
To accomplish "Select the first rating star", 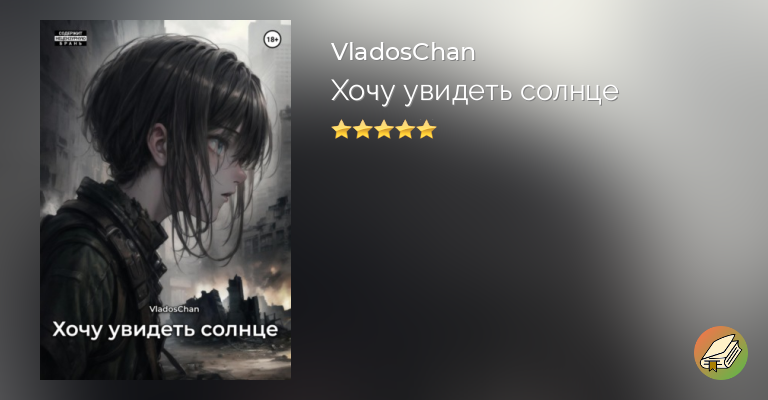I will pos(340,130).
